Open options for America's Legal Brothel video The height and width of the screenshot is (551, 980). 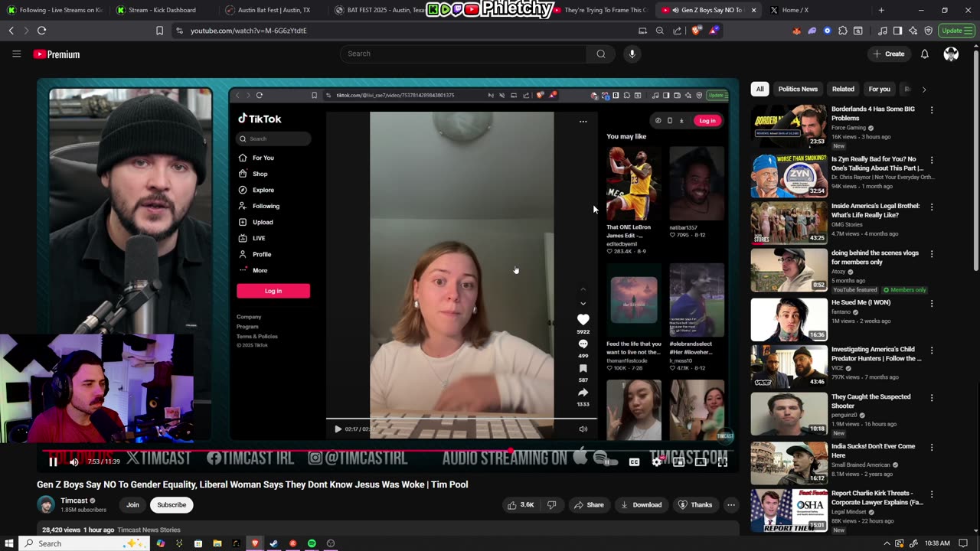point(931,207)
